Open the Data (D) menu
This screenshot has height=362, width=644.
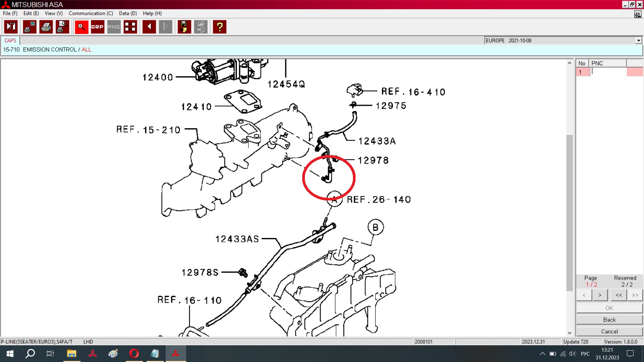(128, 13)
